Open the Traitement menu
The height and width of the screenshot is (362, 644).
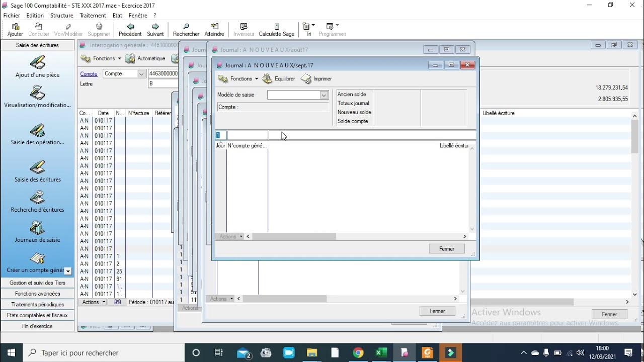click(93, 16)
